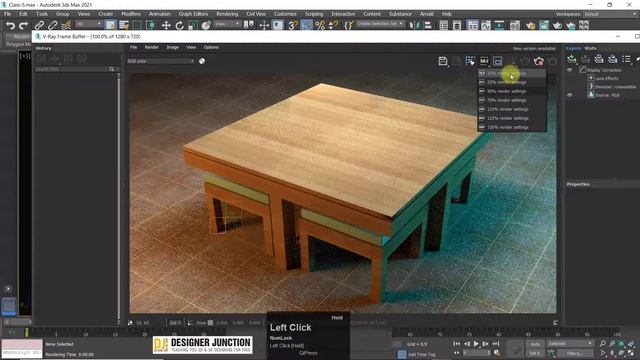The image size is (640, 360).
Task: Activate the Select and Rotate tool
Action: point(179,25)
